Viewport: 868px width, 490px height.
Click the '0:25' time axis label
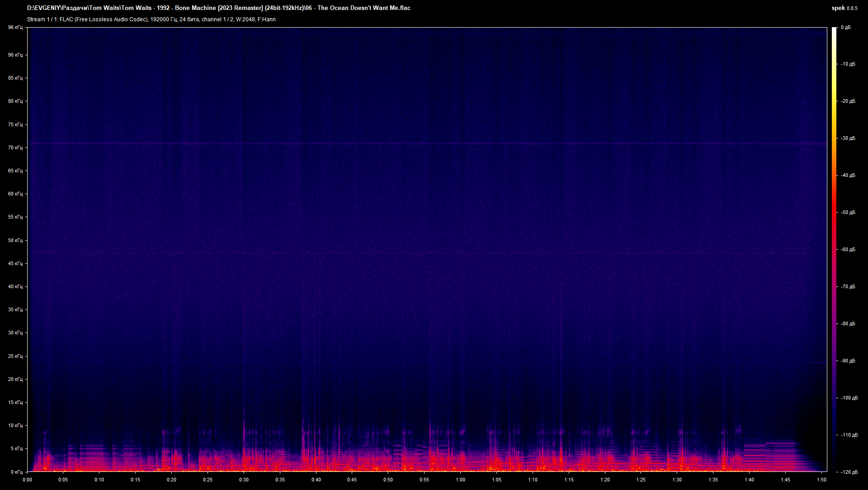[x=208, y=480]
